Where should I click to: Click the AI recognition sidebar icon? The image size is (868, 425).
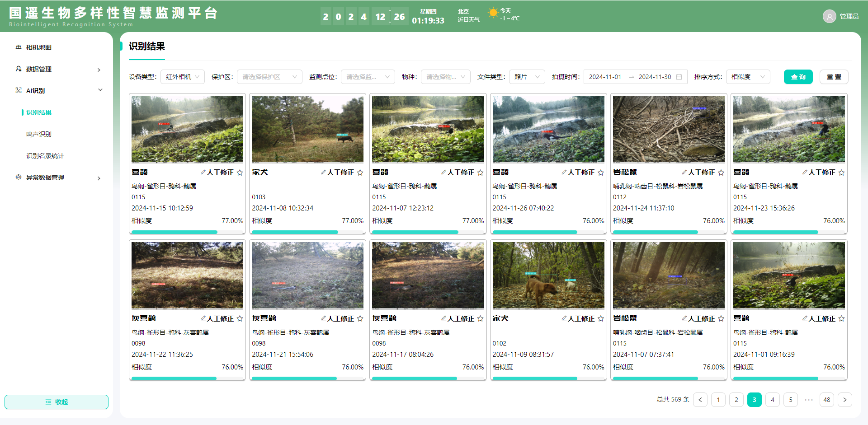pyautogui.click(x=19, y=90)
